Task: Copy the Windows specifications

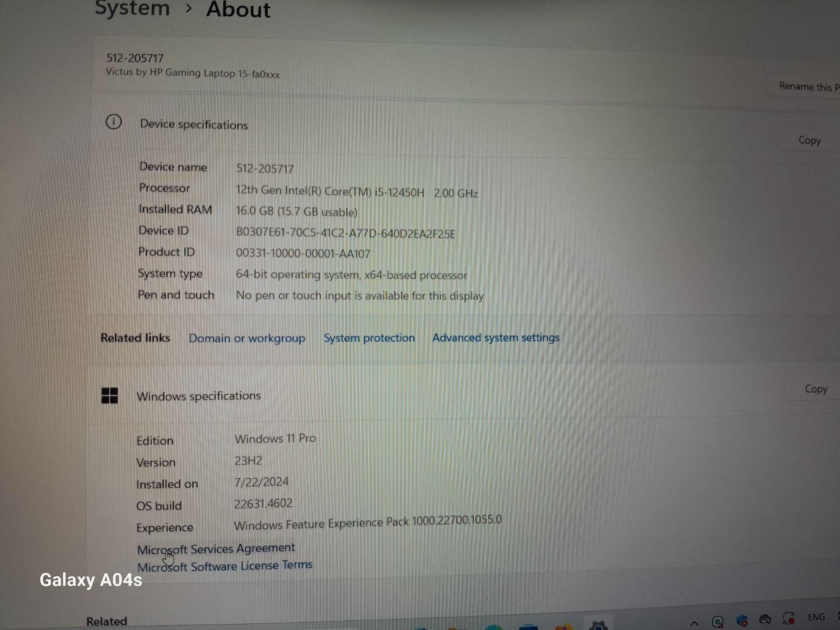Action: tap(816, 389)
